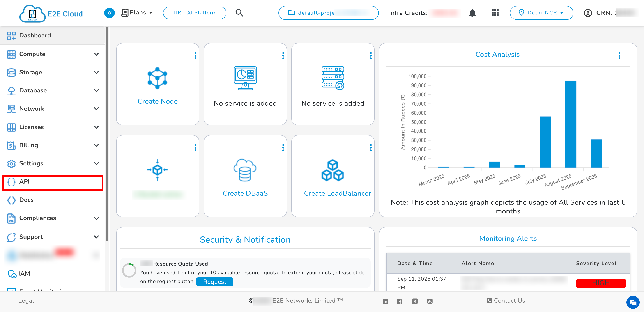Click Create LoadBalancer

(x=337, y=193)
